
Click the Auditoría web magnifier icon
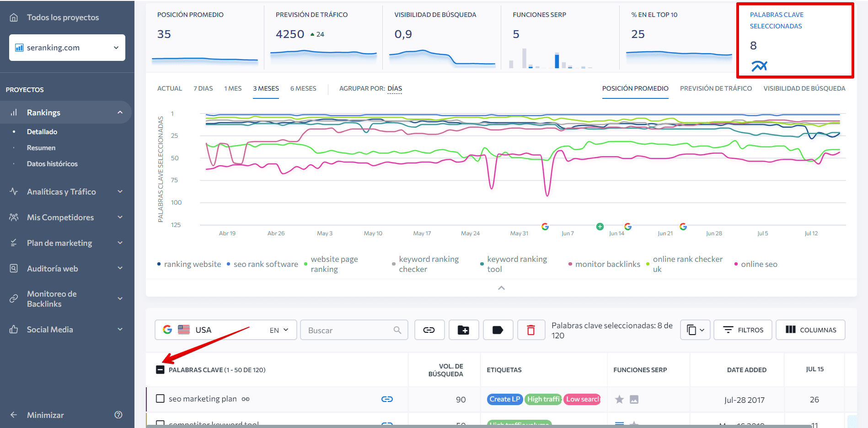[14, 268]
